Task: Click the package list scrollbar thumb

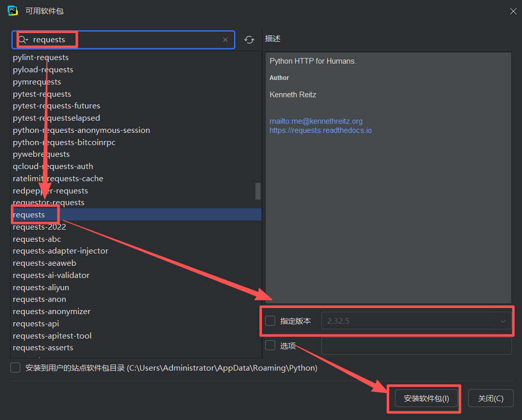Action: tap(257, 191)
